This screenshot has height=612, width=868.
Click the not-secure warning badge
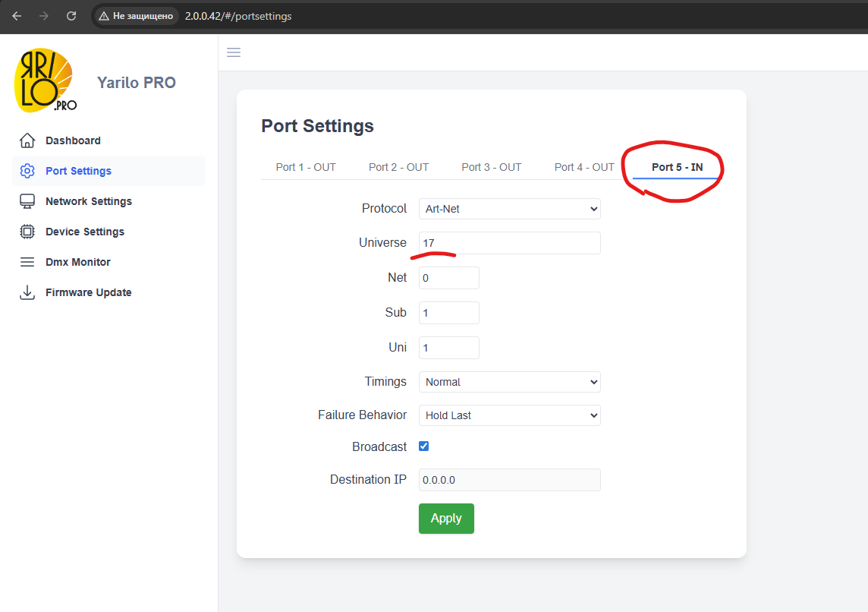(x=136, y=16)
